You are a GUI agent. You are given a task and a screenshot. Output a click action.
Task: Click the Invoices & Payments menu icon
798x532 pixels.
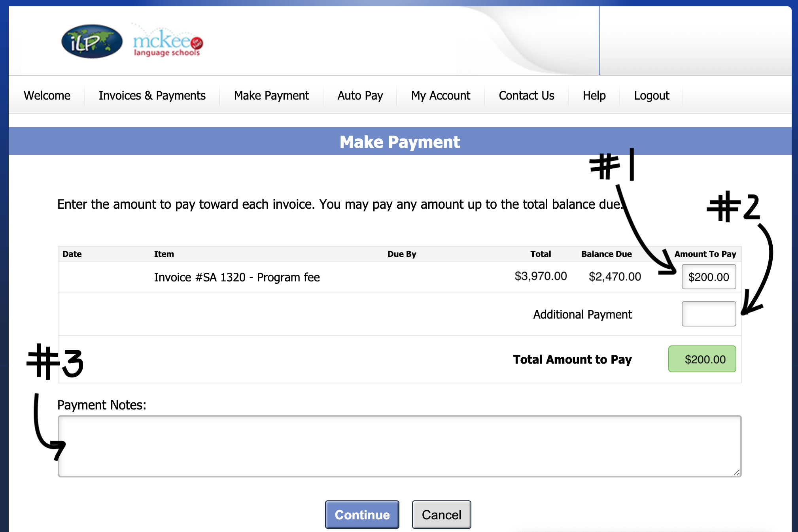click(153, 95)
